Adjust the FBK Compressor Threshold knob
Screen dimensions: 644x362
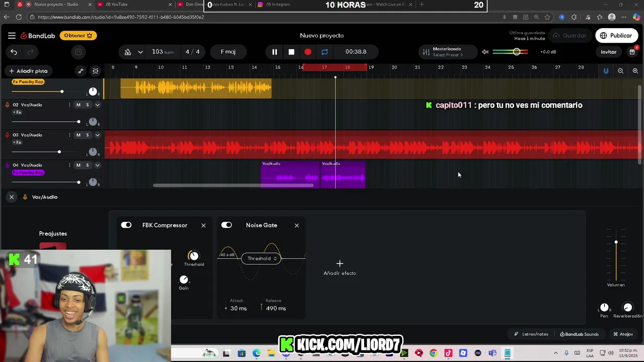(x=194, y=256)
